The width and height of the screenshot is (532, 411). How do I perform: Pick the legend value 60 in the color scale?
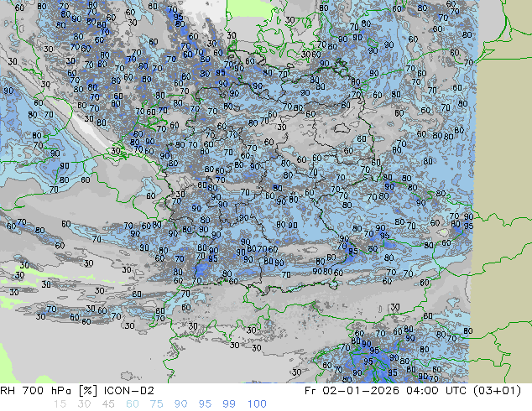133,404
